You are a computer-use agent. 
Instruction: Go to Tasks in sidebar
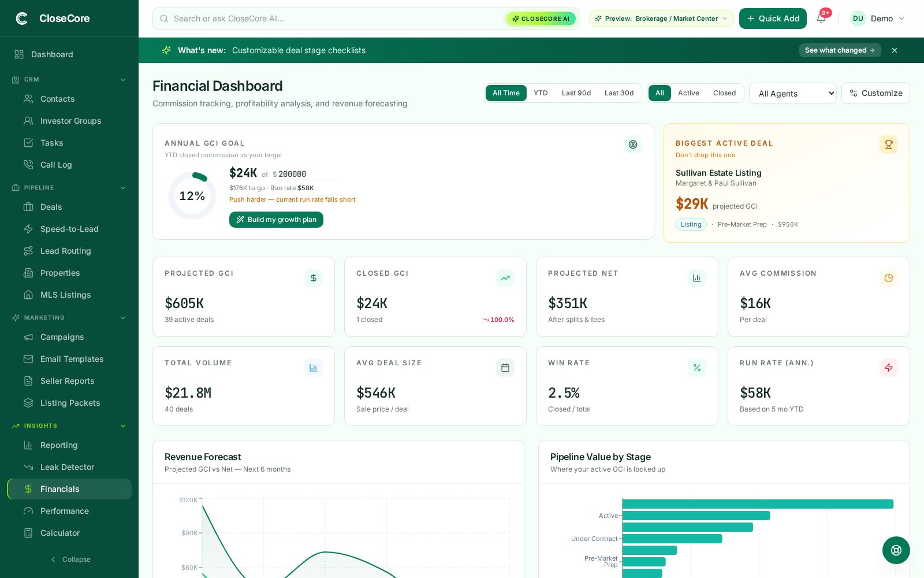click(69, 143)
